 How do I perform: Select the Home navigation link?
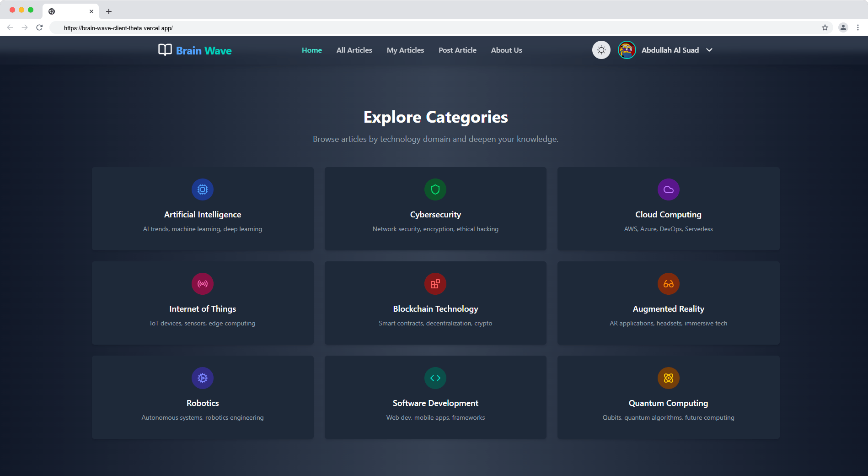tap(311, 50)
